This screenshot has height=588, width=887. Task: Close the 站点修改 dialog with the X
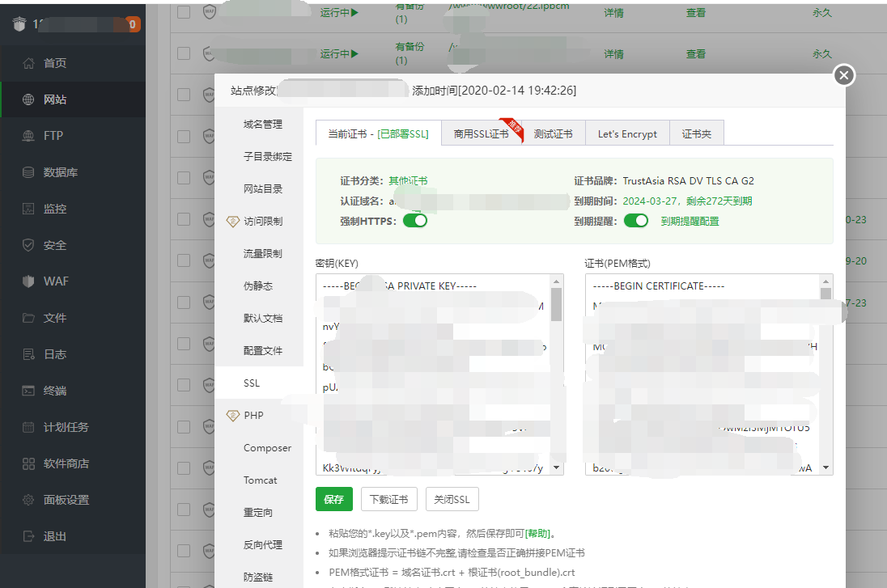click(844, 75)
